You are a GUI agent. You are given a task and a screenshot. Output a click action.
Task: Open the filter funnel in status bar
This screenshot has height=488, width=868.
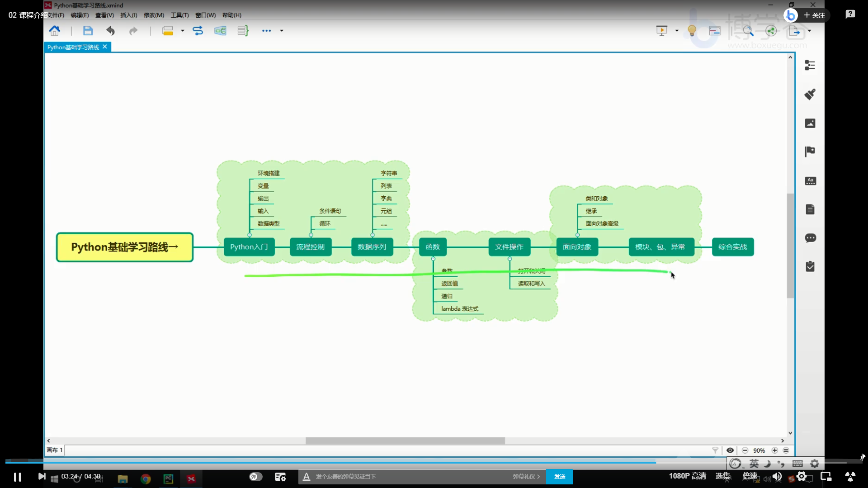715,450
